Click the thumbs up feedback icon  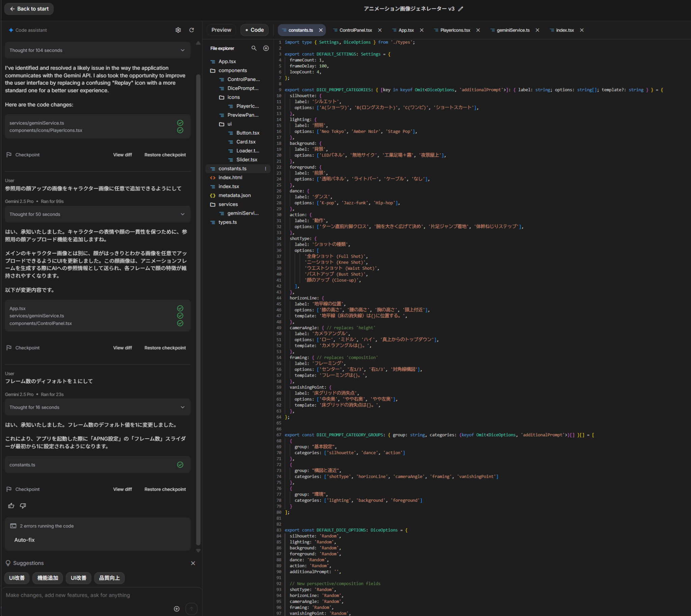pyautogui.click(x=11, y=506)
